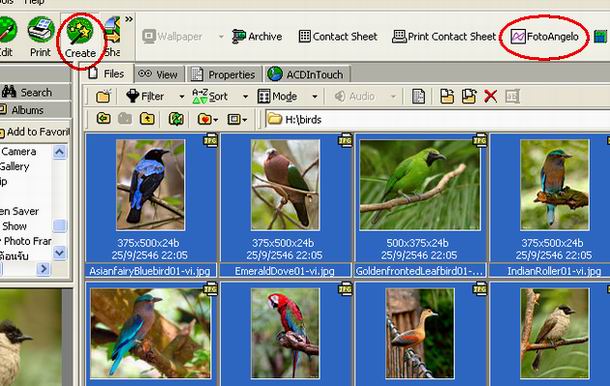Click Add to Favorites
The height and width of the screenshot is (386, 610).
(34, 132)
